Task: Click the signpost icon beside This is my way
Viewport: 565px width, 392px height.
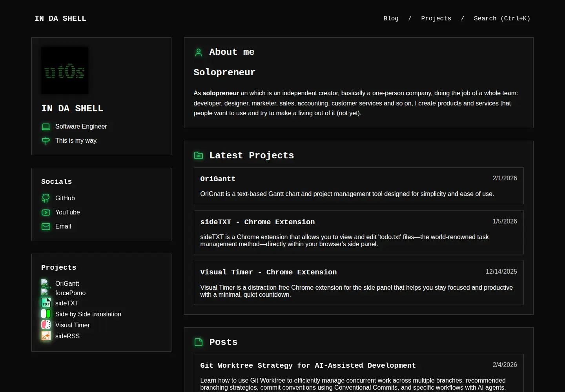Action: [46, 141]
